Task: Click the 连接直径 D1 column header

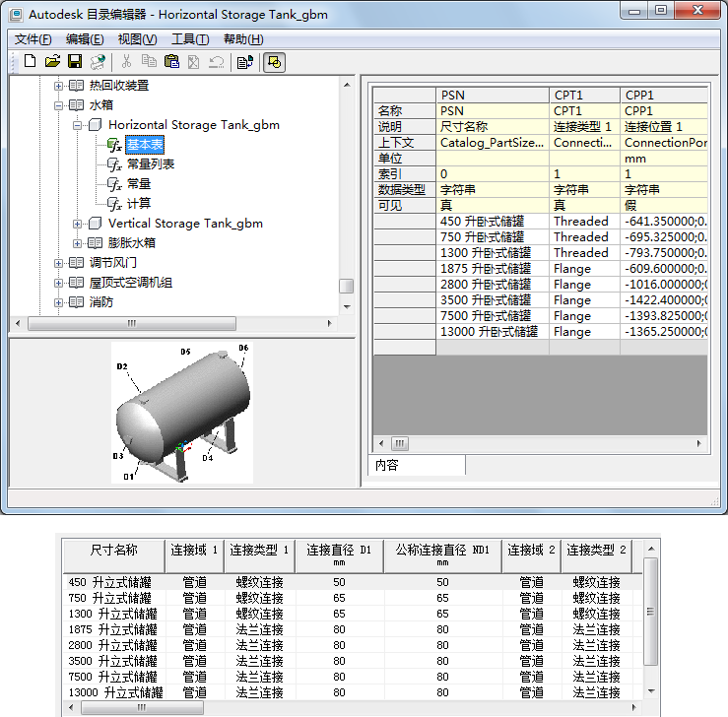Action: coord(340,555)
